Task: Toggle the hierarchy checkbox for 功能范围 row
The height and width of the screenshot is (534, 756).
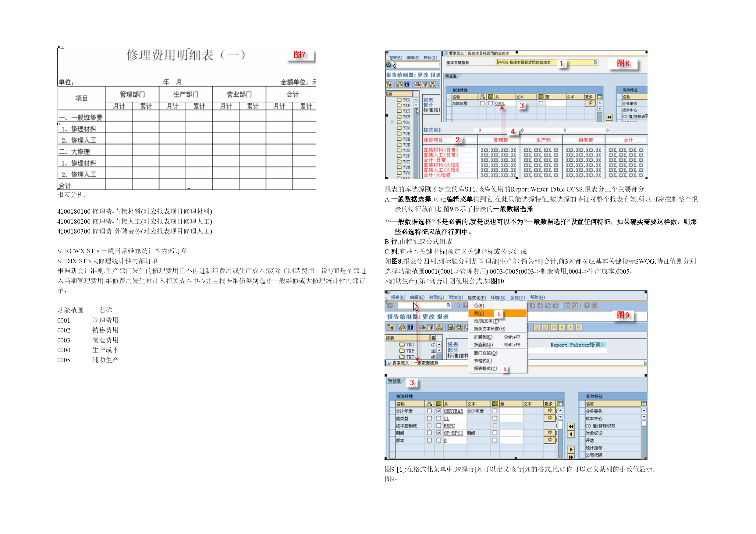Action: 482,103
